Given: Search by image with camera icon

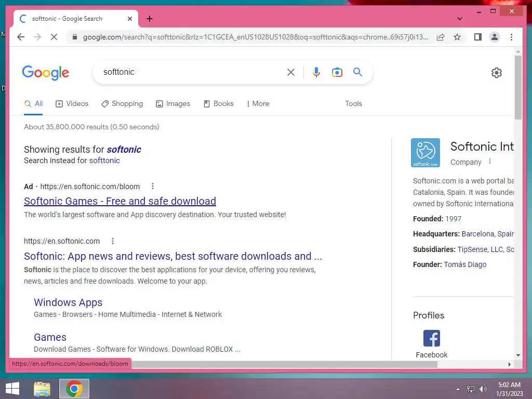Looking at the screenshot, I should tap(337, 72).
